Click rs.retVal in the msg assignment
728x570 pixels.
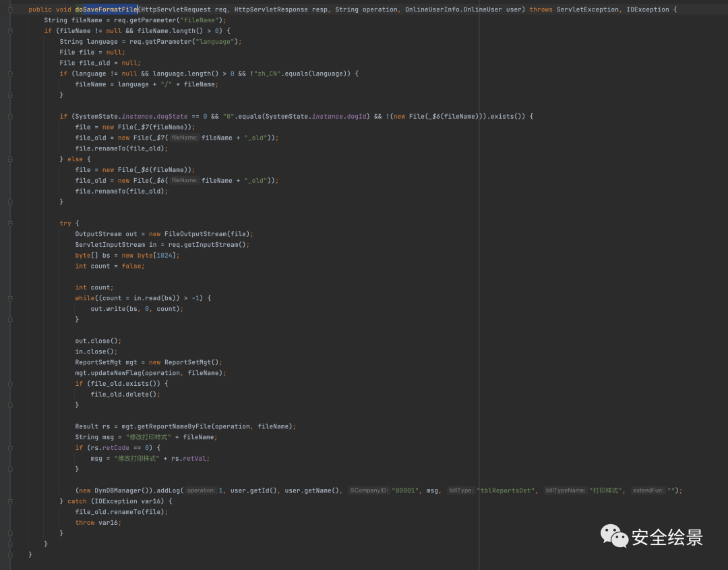pyautogui.click(x=189, y=459)
